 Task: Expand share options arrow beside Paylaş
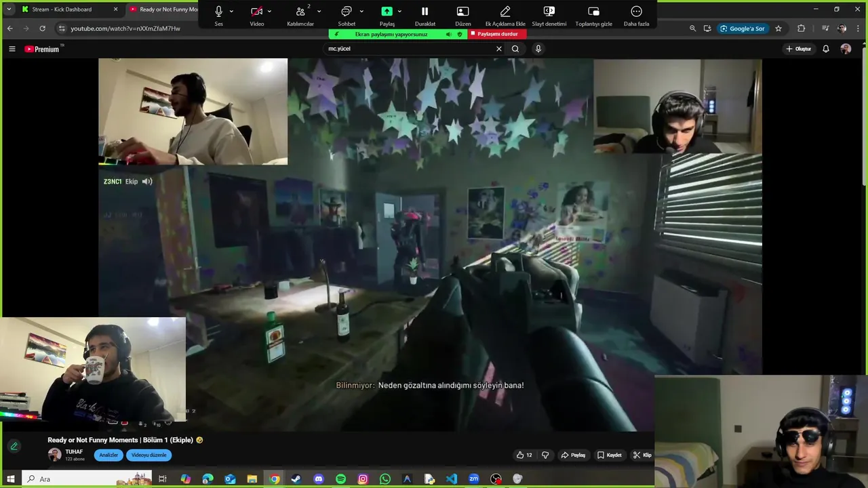click(399, 12)
